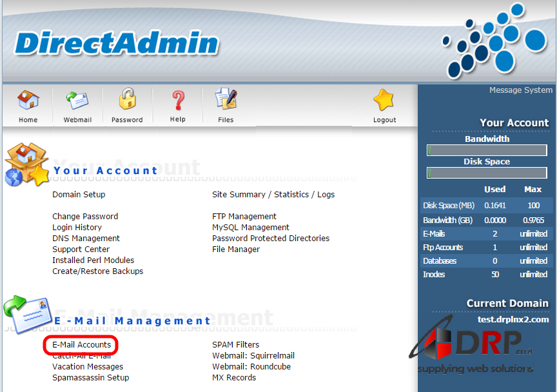Go to Site Summary / Statistics / Logs
This screenshot has height=392, width=557.
click(x=273, y=195)
